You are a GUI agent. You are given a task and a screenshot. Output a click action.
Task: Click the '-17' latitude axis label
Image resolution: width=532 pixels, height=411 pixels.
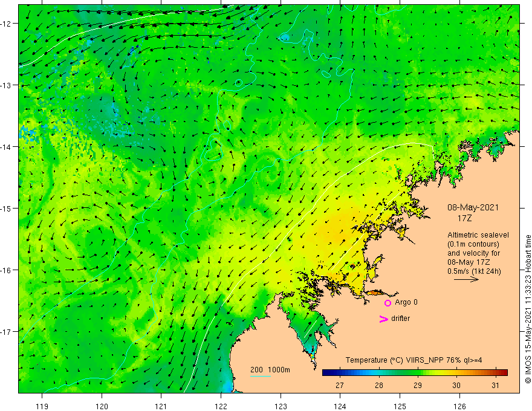point(6,332)
